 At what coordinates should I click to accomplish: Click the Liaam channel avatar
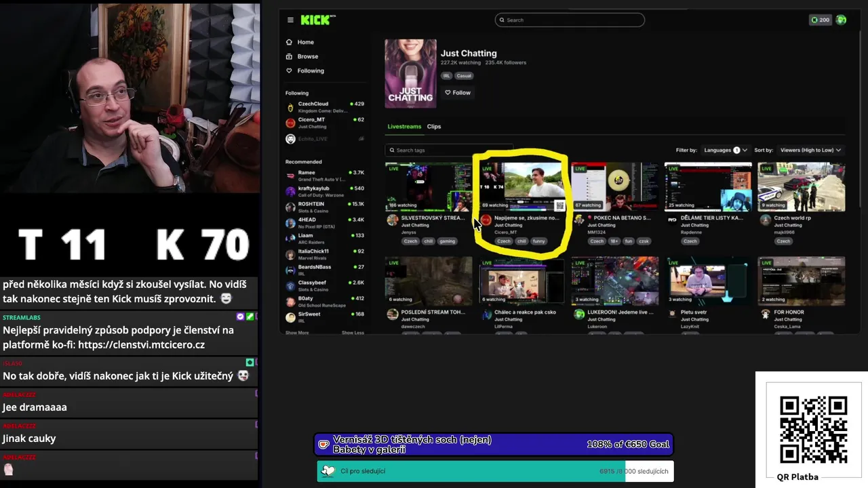pyautogui.click(x=290, y=239)
